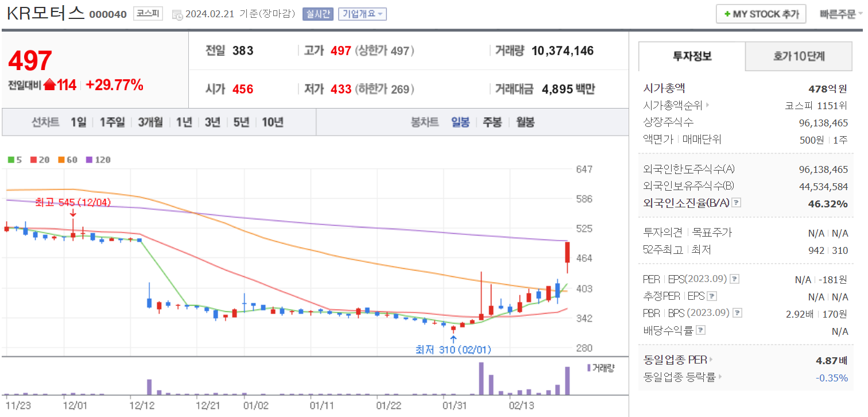Click the 외국인소진율 value 46.32%
The width and height of the screenshot is (868, 417).
point(828,203)
